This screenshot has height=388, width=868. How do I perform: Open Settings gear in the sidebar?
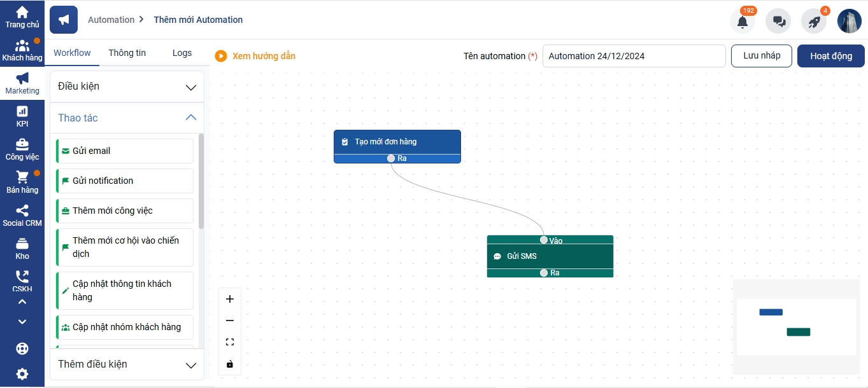tap(22, 373)
